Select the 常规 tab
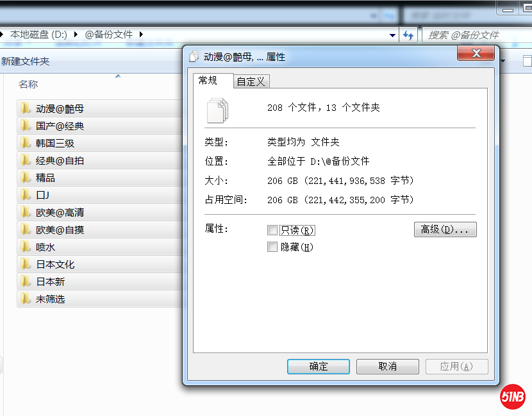Screen dimensions: 532x416 click(x=213, y=81)
